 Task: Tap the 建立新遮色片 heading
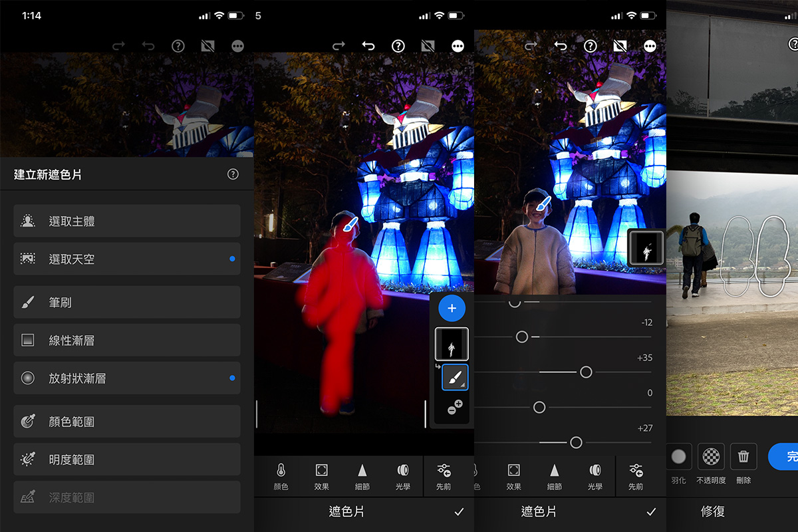48,174
